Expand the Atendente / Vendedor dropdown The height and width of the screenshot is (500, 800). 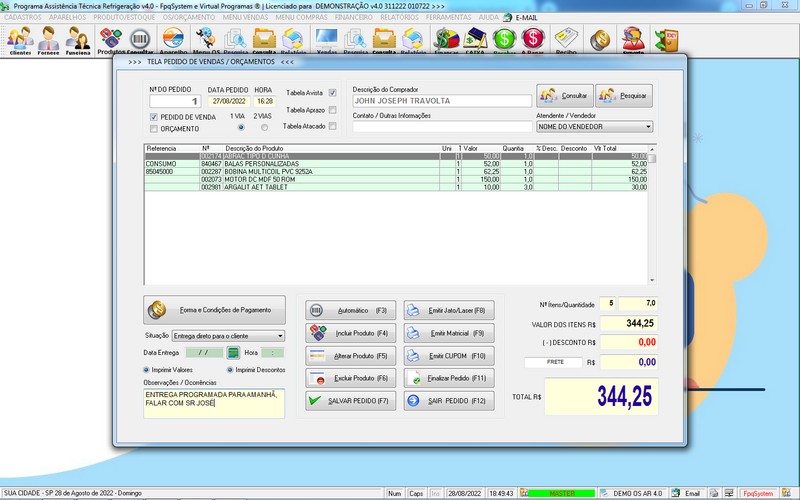[x=648, y=127]
